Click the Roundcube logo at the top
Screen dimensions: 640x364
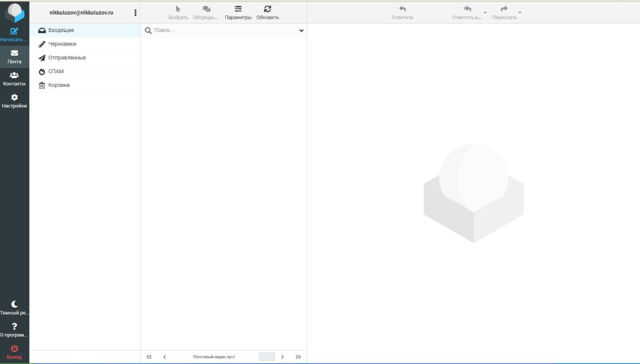coord(15,12)
